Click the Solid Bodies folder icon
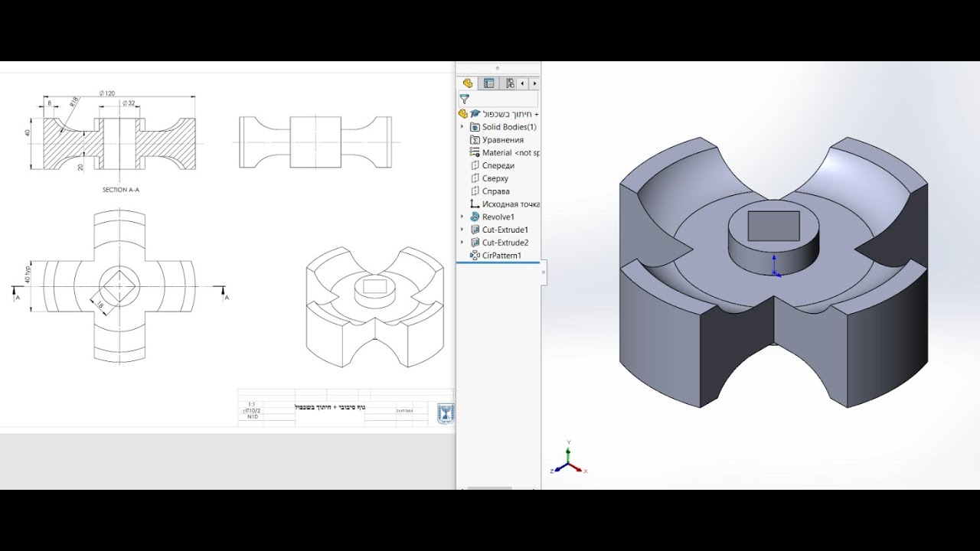Screen dimensions: 980x551 (x=475, y=127)
